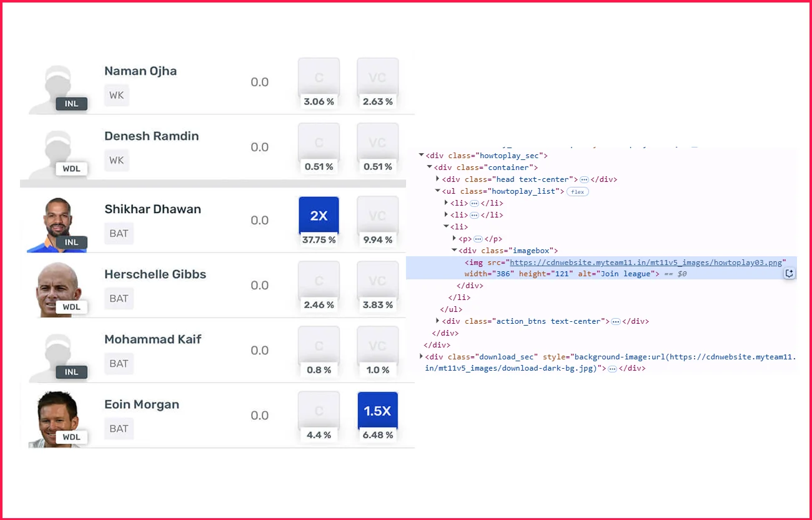Make Mohammad Kaif the vice-captain
This screenshot has height=520, width=812.
pyautogui.click(x=377, y=346)
